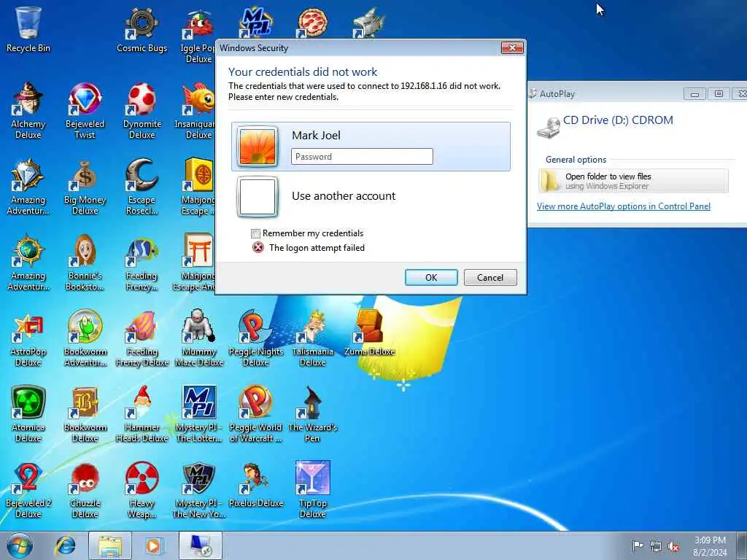Launch Internet Explorer from taskbar

(x=65, y=545)
